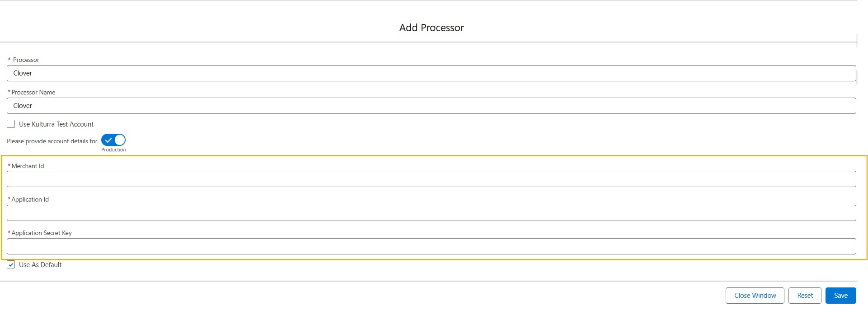Image resolution: width=868 pixels, height=315 pixels.
Task: Click the 'Please provide account details for' text
Action: click(x=52, y=141)
